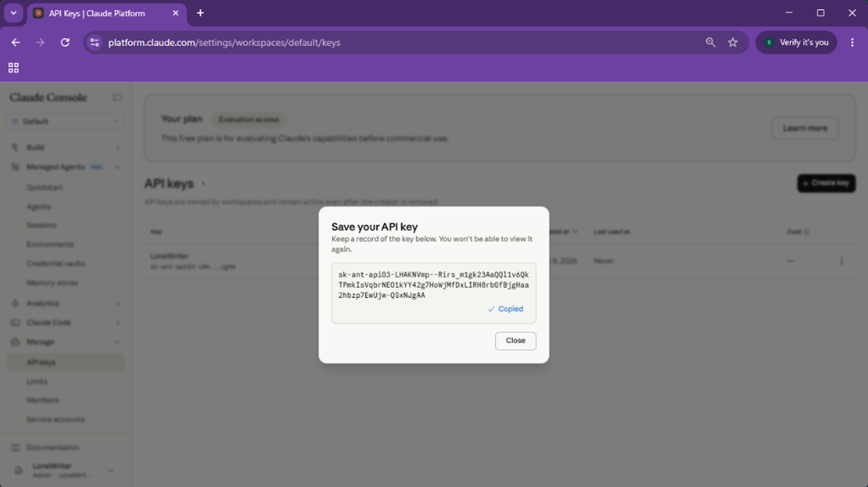Expand the Analytics section
Viewport: 868px width, 487px height.
click(x=65, y=304)
